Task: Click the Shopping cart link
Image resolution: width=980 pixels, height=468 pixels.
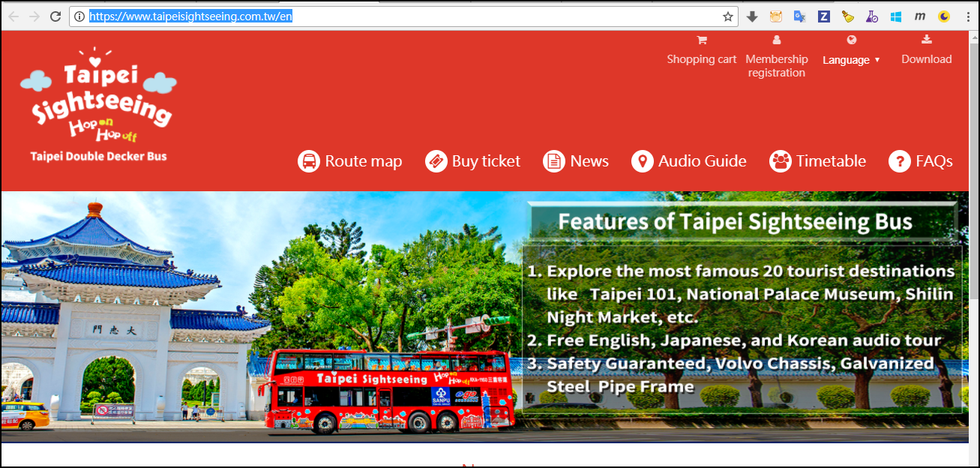Action: click(702, 59)
